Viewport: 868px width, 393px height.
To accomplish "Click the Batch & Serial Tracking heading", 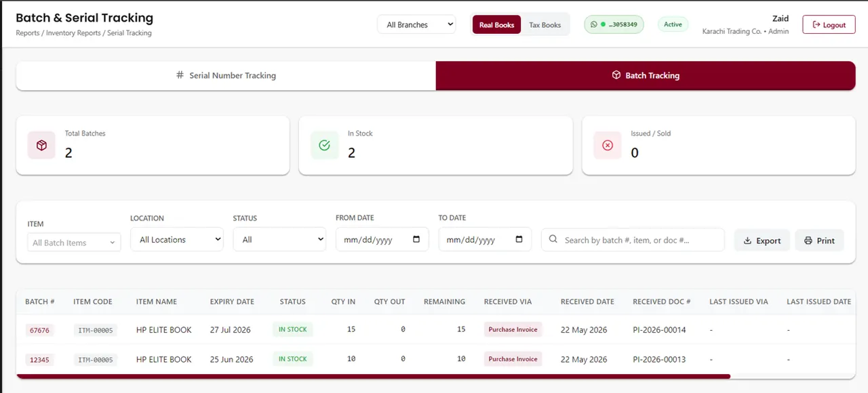I will point(84,18).
